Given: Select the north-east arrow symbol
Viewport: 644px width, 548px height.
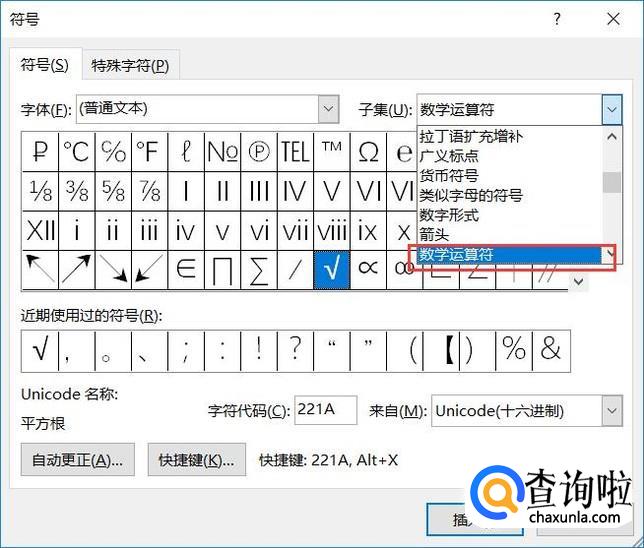Looking at the screenshot, I should coord(77,270).
